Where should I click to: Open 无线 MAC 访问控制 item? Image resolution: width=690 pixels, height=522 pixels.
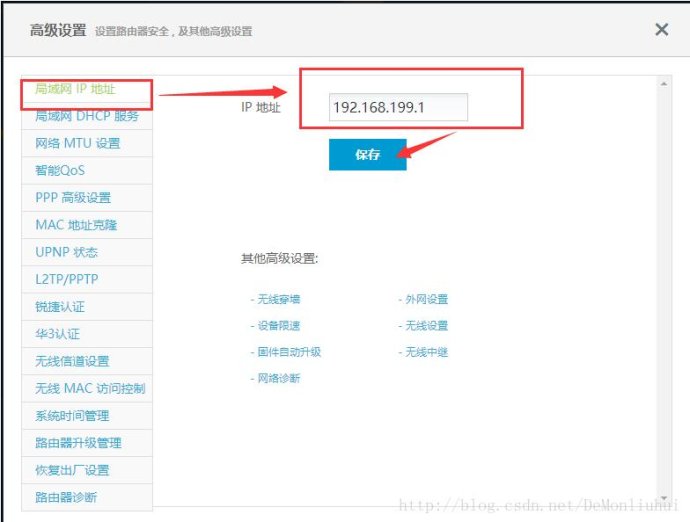(x=90, y=388)
